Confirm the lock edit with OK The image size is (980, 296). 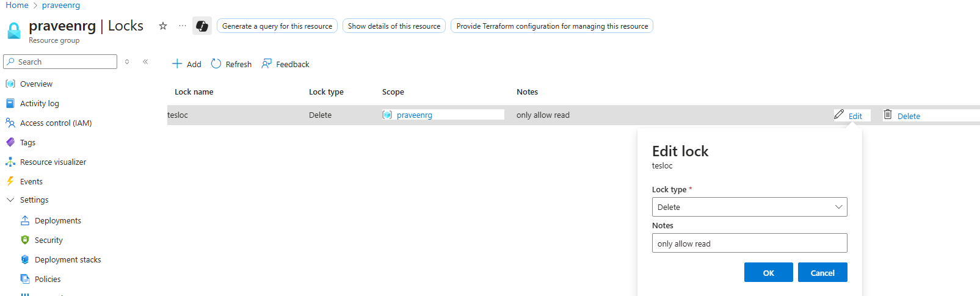769,272
